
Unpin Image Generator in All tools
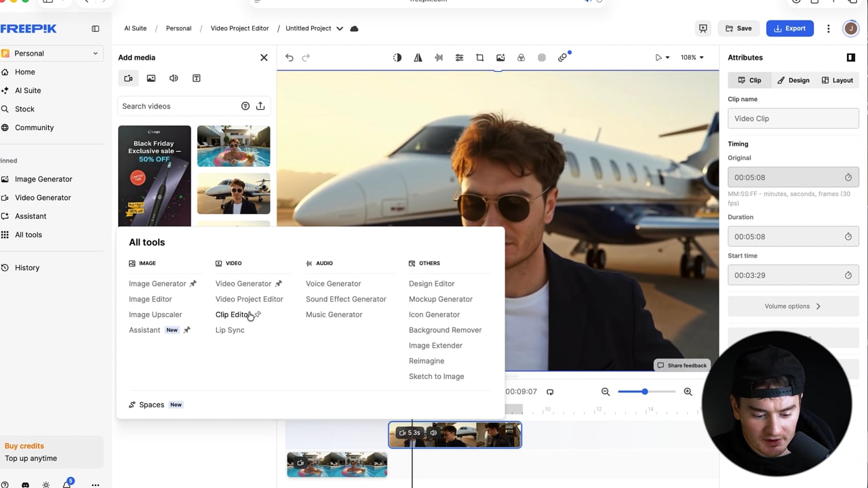[193, 284]
